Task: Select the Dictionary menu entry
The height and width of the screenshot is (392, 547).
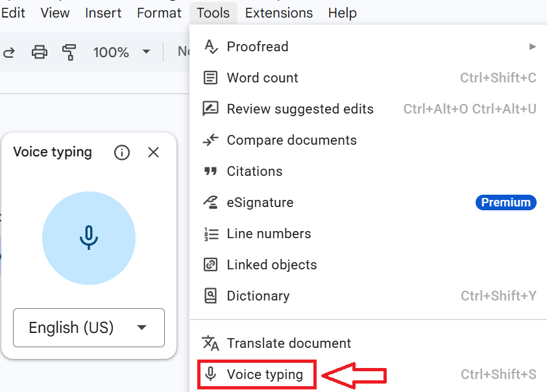Action: [369, 296]
